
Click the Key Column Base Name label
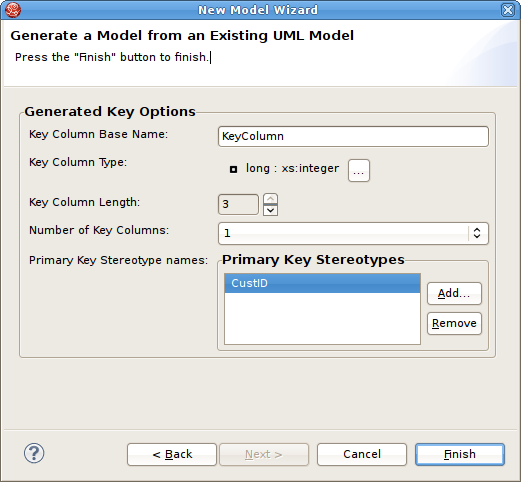99,134
